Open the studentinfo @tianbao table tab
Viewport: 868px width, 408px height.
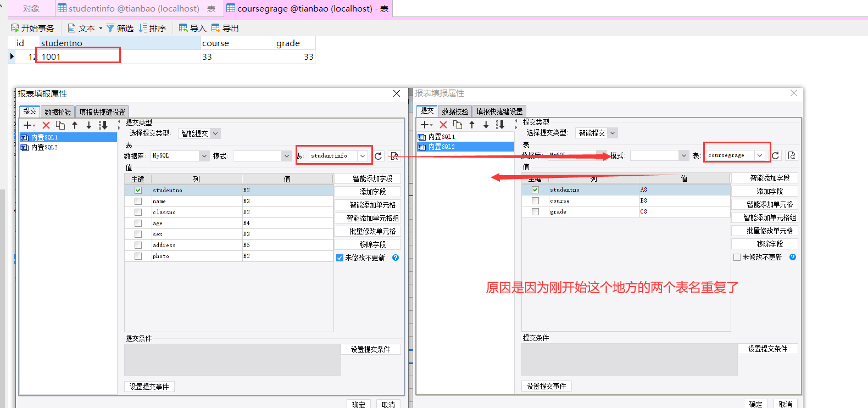139,9
